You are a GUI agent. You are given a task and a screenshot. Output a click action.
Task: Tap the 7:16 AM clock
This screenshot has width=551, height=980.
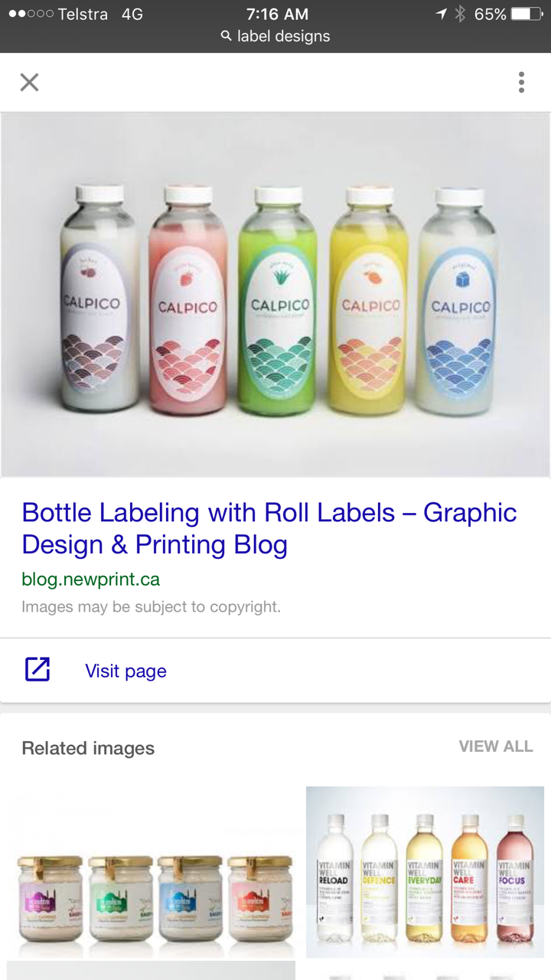pyautogui.click(x=277, y=14)
